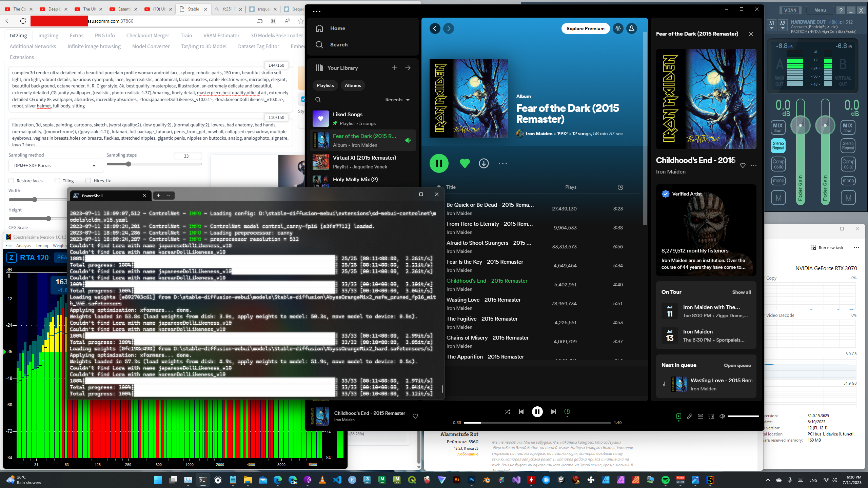The width and height of the screenshot is (868, 488).
Task: Open the Checkpoint Merger tab
Action: tap(147, 35)
